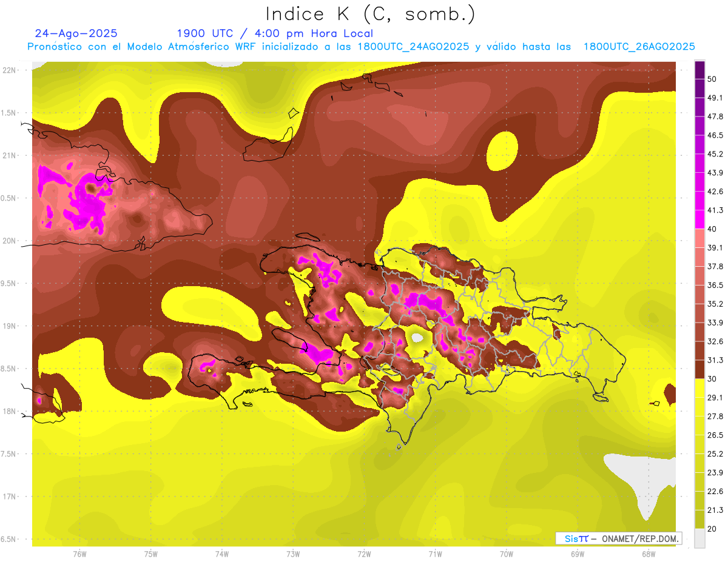Image resolution: width=728 pixels, height=562 pixels.
Task: Click the legend value "21.3"
Action: tap(715, 510)
